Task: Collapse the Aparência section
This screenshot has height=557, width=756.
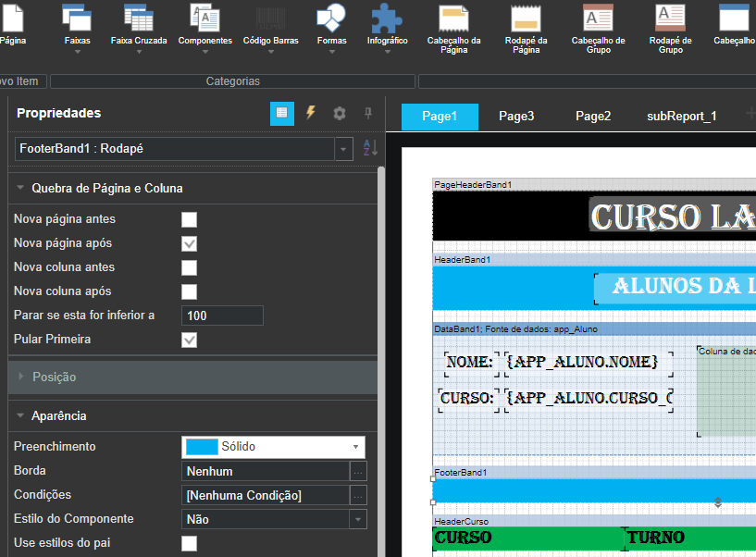Action: [20, 415]
